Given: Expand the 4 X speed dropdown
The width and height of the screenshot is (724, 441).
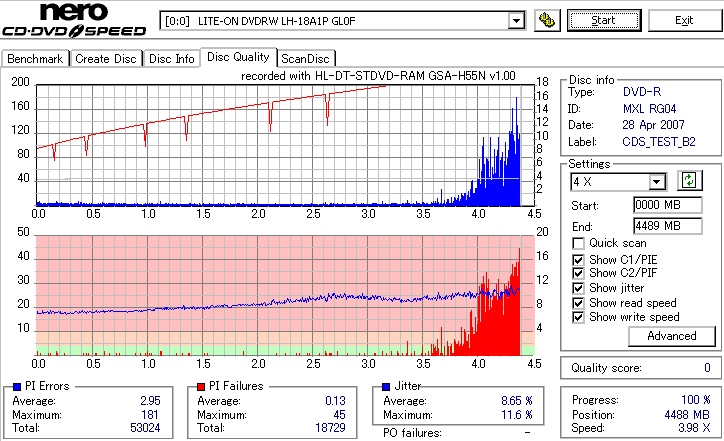Looking at the screenshot, I should 656,182.
